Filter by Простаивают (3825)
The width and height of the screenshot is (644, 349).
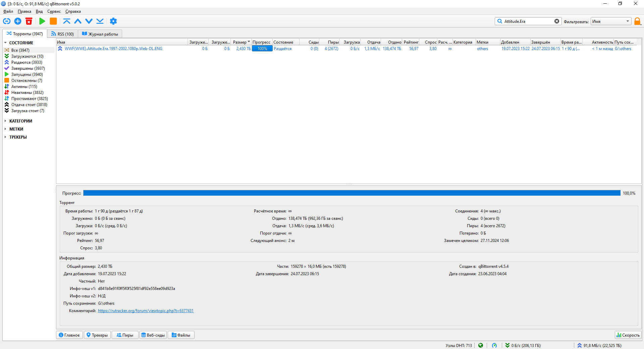(x=30, y=99)
